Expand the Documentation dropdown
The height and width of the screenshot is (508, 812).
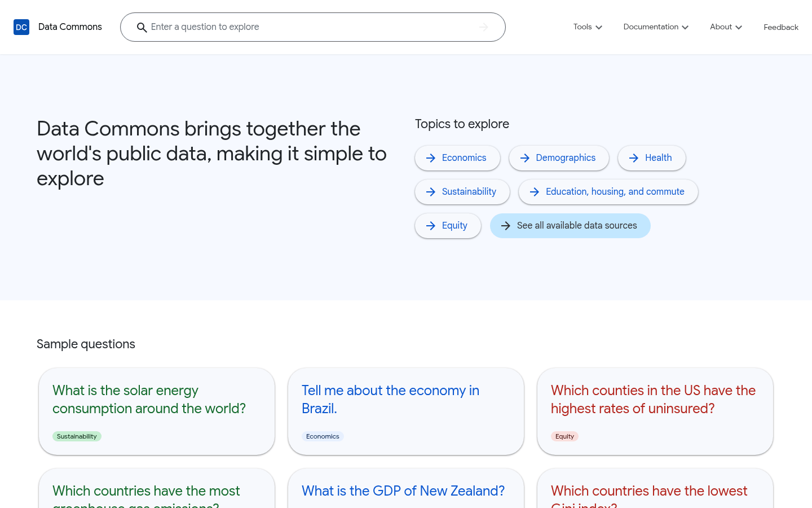click(655, 27)
